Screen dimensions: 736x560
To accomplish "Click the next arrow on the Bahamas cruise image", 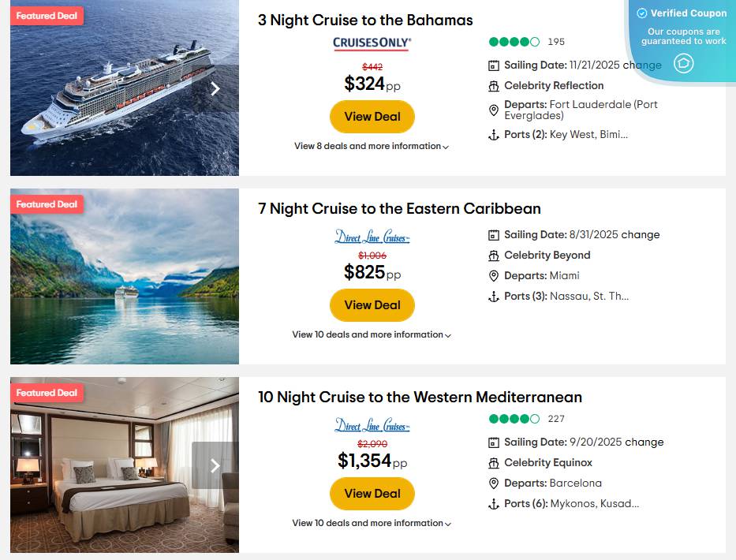I will [215, 89].
